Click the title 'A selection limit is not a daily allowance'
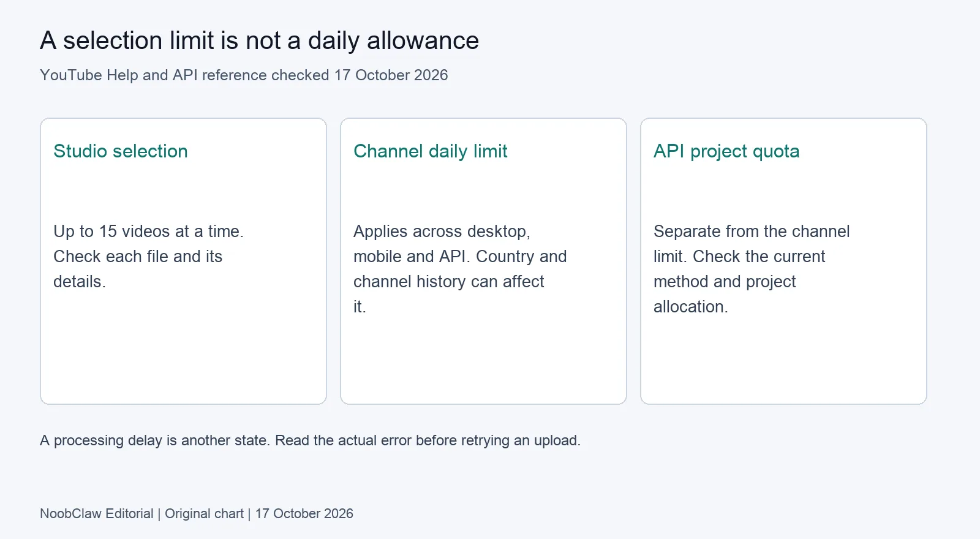The height and width of the screenshot is (539, 980). [259, 41]
